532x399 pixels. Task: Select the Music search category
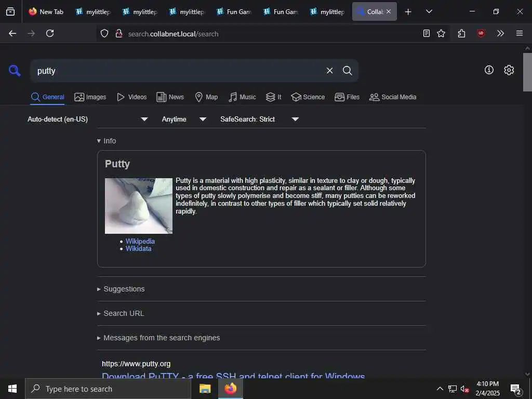[242, 97]
